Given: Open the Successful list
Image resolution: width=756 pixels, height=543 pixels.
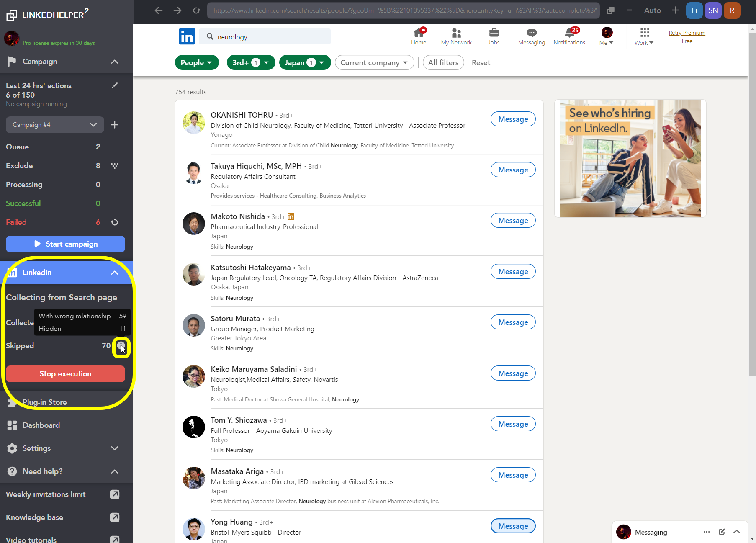Looking at the screenshot, I should point(53,203).
